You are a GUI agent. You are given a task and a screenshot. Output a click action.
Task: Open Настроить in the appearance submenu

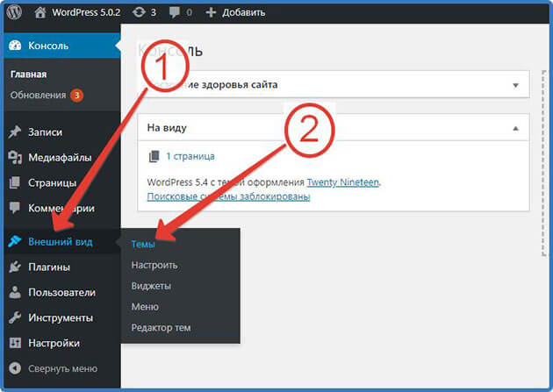[154, 265]
